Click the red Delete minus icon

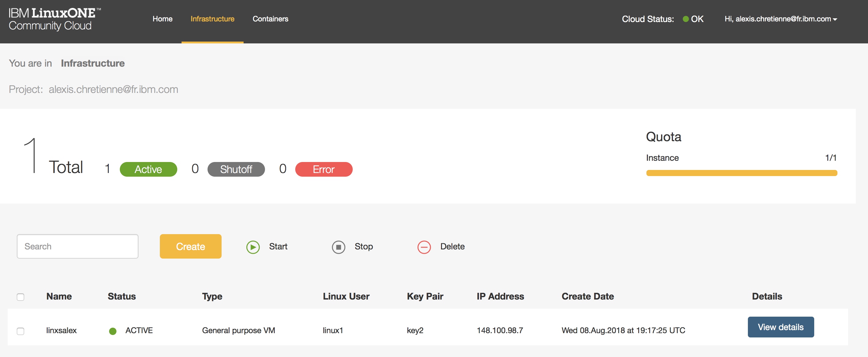click(424, 247)
